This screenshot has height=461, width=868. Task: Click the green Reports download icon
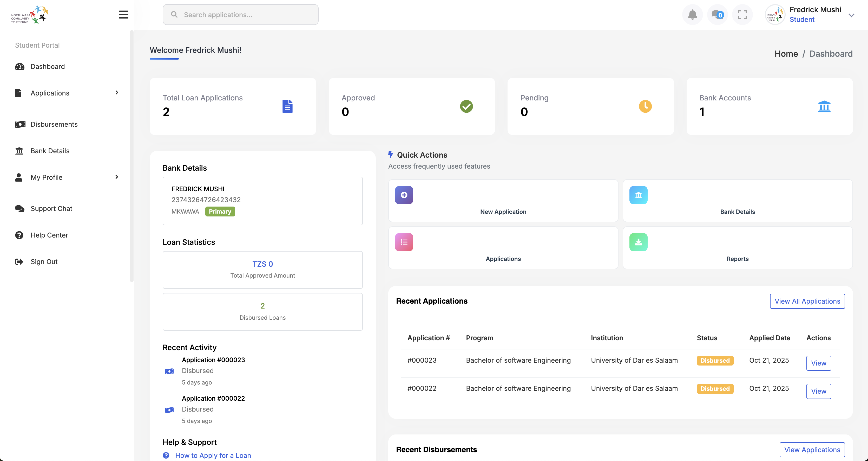(638, 242)
